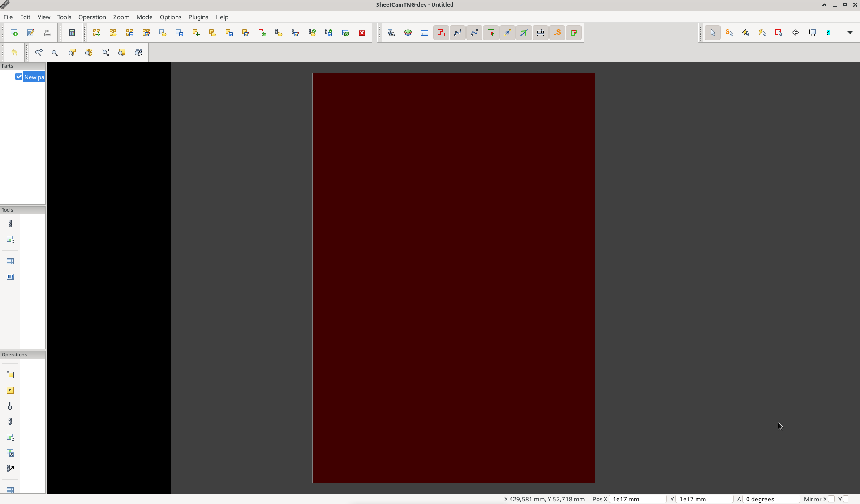Click the zoom in magnifier icon

click(39, 52)
